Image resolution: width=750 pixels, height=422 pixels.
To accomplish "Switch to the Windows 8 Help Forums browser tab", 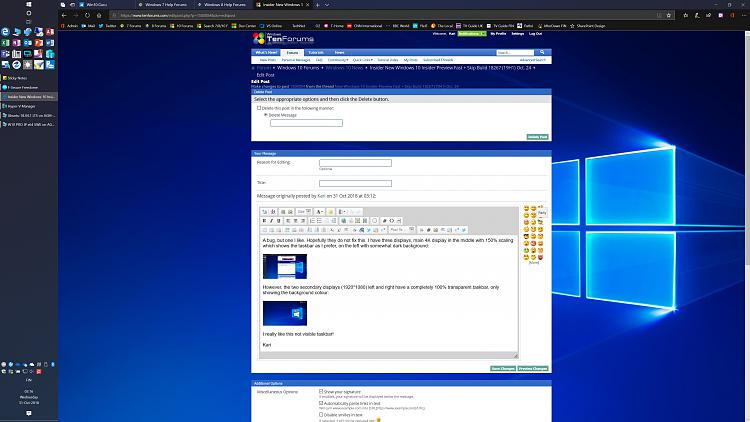I will pyautogui.click(x=224, y=5).
